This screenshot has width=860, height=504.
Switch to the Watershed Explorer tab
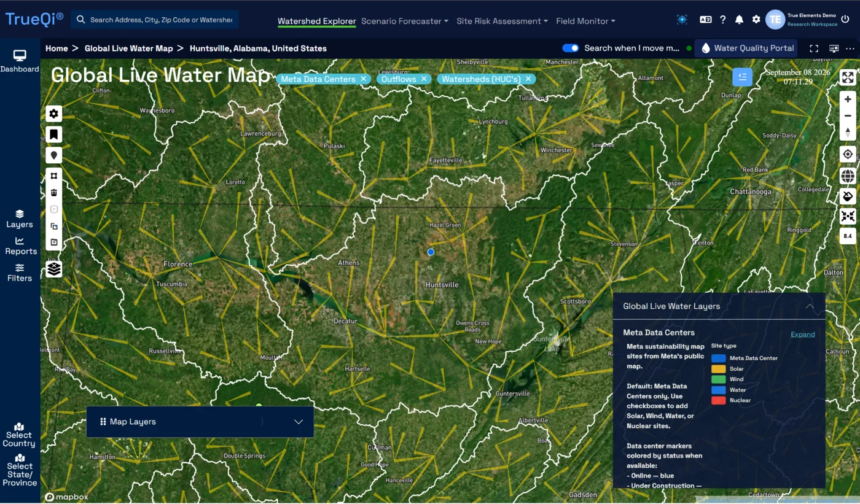pos(316,21)
